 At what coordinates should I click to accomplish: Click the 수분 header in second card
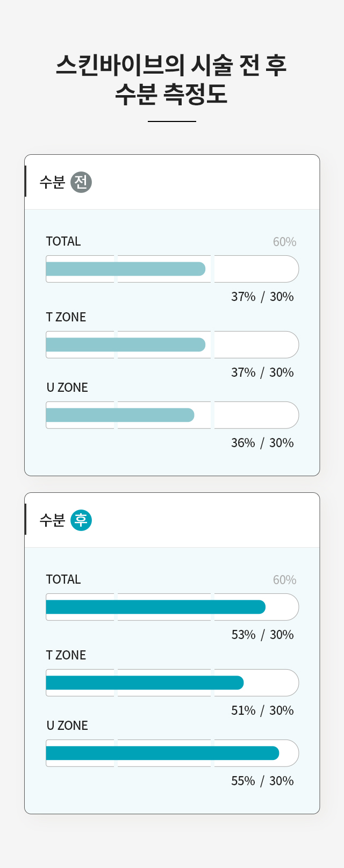pyautogui.click(x=52, y=520)
